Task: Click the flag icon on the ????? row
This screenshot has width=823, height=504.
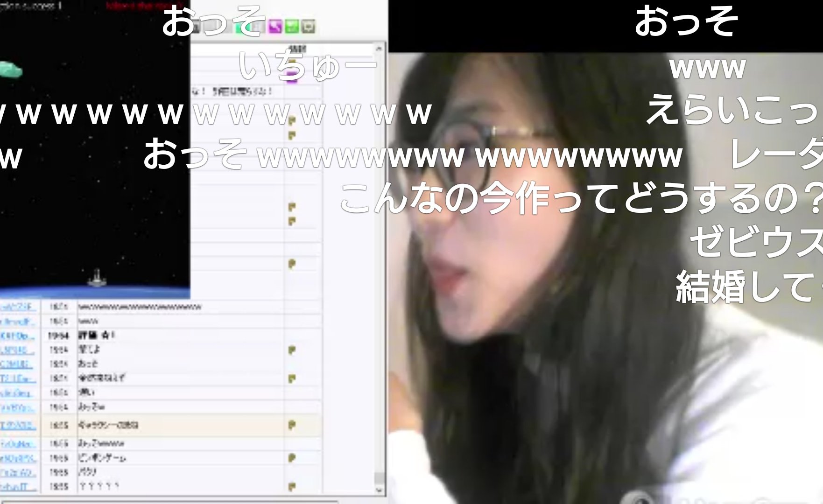Action: tap(292, 487)
